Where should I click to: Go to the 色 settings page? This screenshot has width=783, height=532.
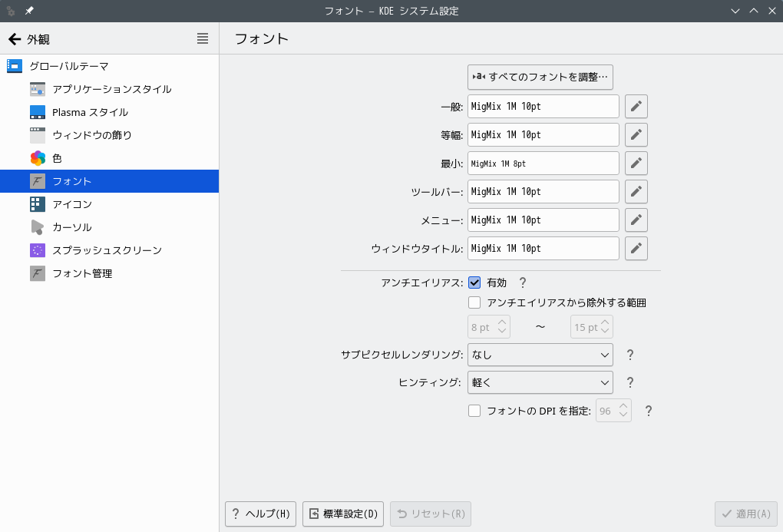point(57,158)
